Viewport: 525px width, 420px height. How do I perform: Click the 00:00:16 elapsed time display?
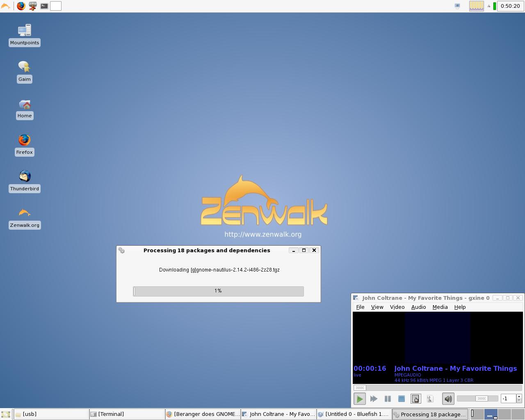coord(370,368)
